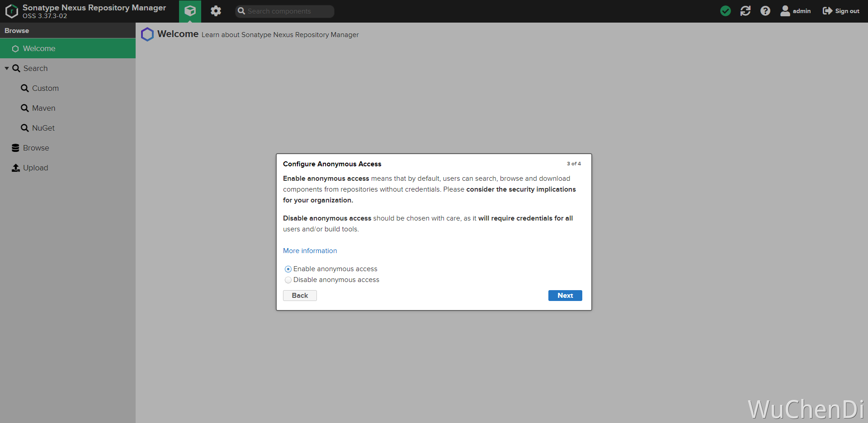Click the Sonatype Nexus logo icon
This screenshot has height=423, width=868.
12,11
